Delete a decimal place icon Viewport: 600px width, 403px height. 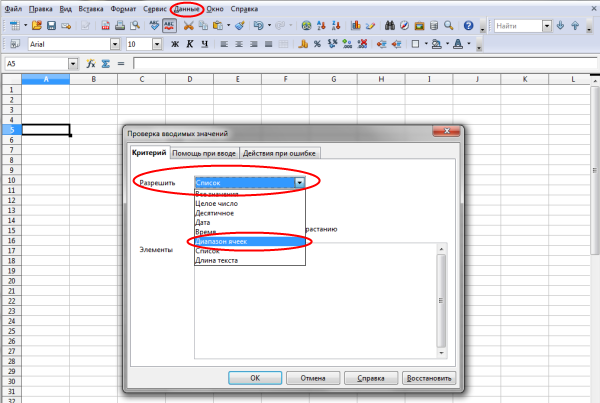coord(362,44)
